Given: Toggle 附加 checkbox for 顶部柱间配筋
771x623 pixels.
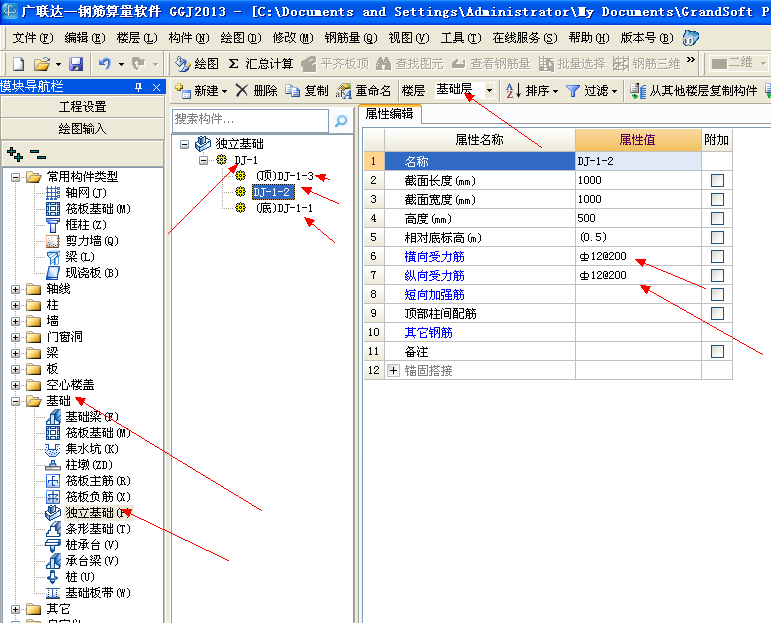Looking at the screenshot, I should [x=717, y=314].
